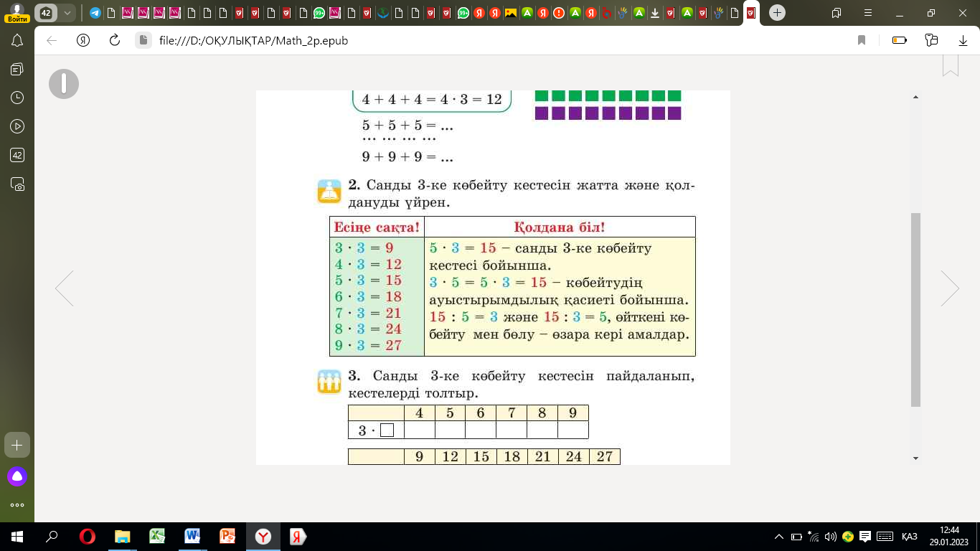The height and width of the screenshot is (551, 980).
Task: Open File Explorer from the taskbar
Action: tap(123, 537)
